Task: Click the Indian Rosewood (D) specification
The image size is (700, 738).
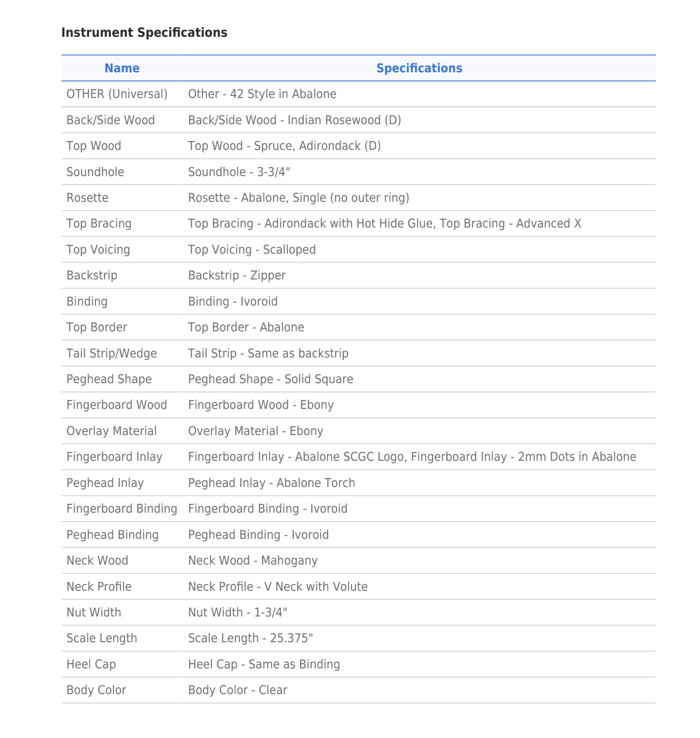Action: (294, 120)
